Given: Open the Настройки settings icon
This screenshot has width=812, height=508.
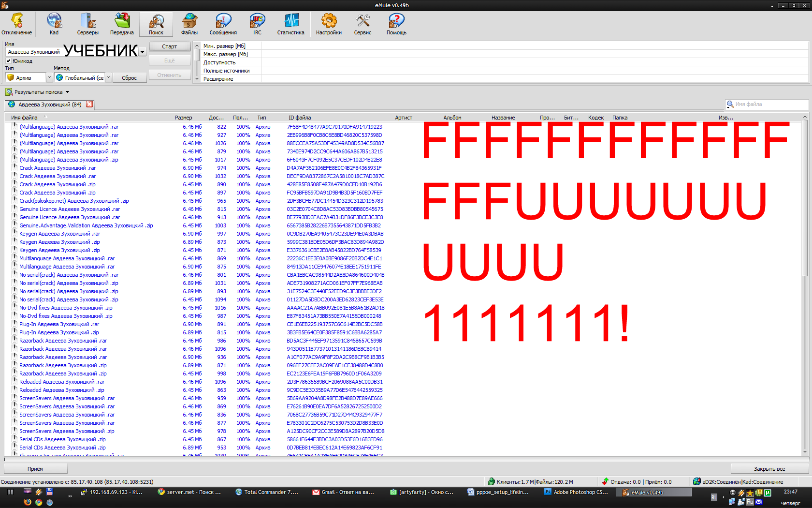Looking at the screenshot, I should point(329,24).
